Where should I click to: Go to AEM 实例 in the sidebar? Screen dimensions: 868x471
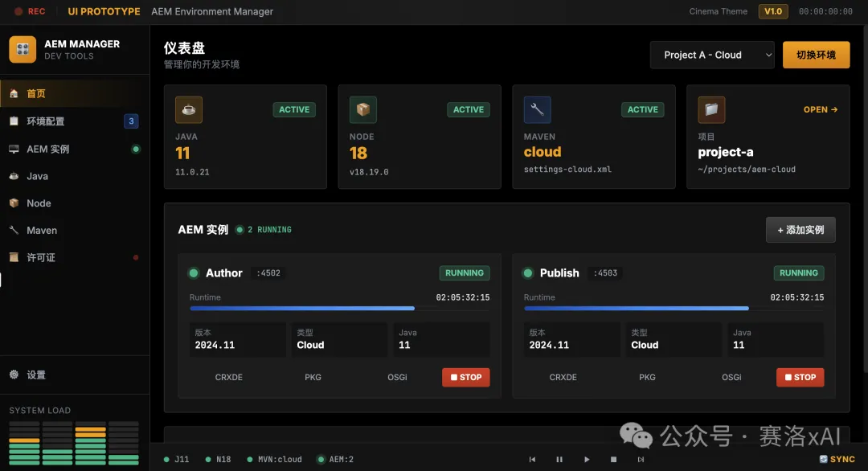pos(48,149)
